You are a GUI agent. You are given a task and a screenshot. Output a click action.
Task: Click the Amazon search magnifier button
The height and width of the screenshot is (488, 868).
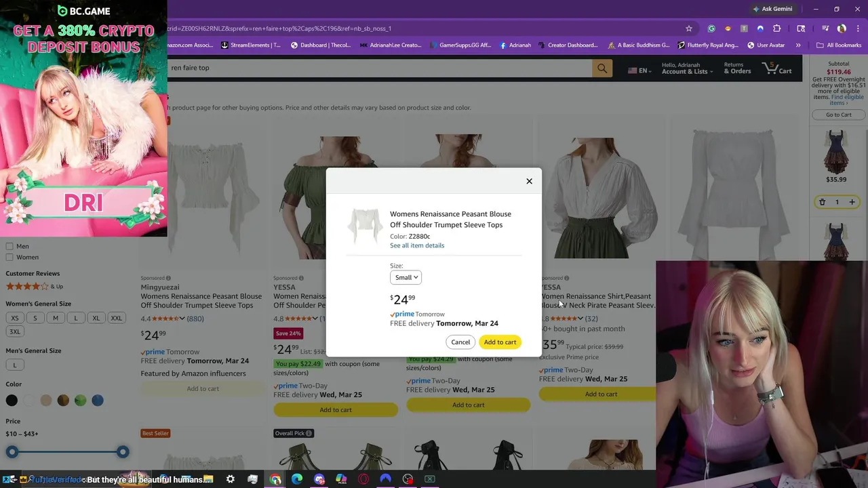click(x=601, y=68)
